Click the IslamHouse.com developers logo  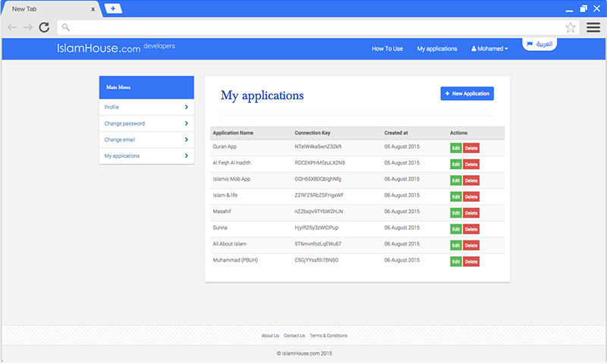[116, 48]
